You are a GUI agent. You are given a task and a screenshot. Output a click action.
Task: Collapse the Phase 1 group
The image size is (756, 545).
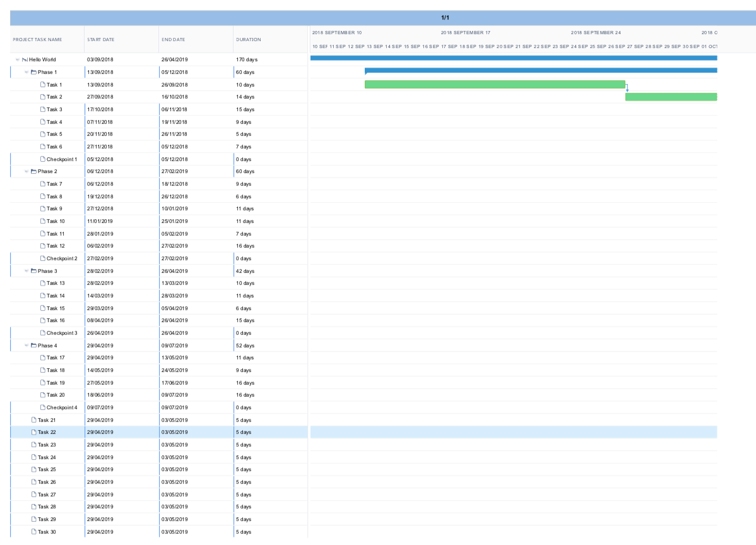27,73
